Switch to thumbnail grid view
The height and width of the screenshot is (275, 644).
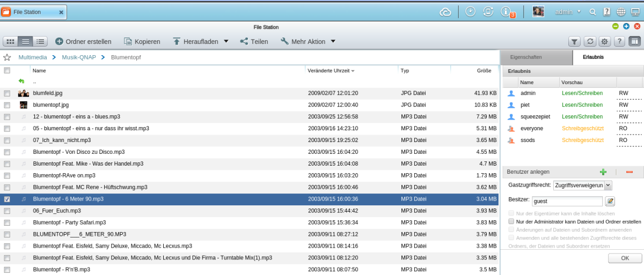(10, 41)
